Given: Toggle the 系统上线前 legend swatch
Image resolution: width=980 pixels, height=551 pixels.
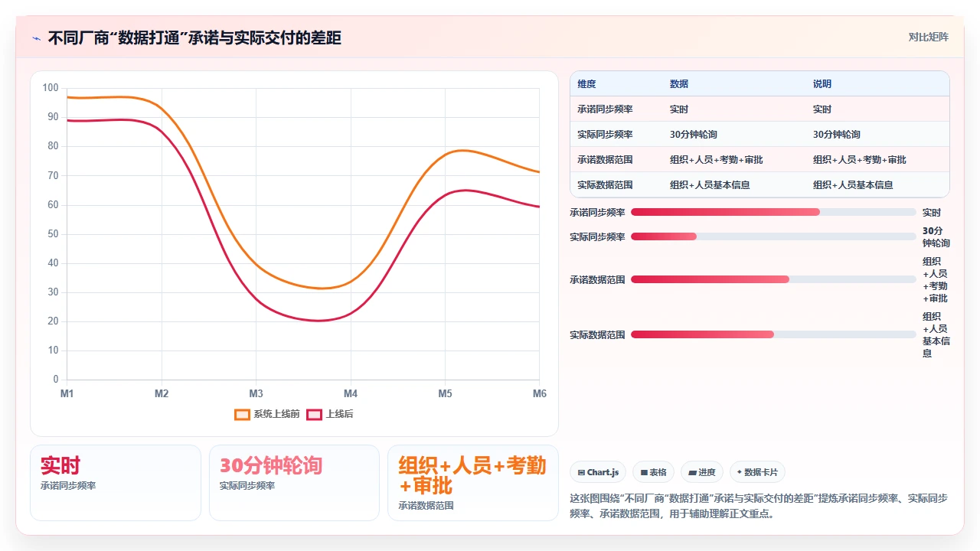Looking at the screenshot, I should tap(242, 414).
